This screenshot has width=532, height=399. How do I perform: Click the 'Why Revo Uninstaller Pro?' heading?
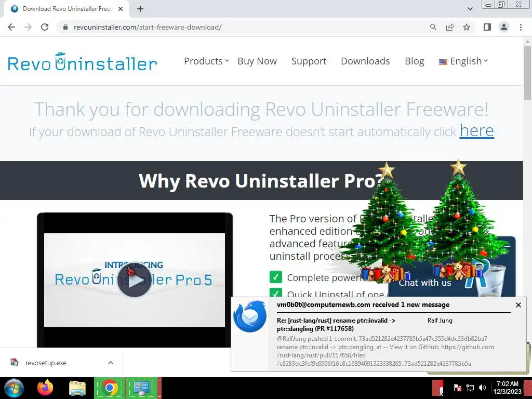[261, 180]
